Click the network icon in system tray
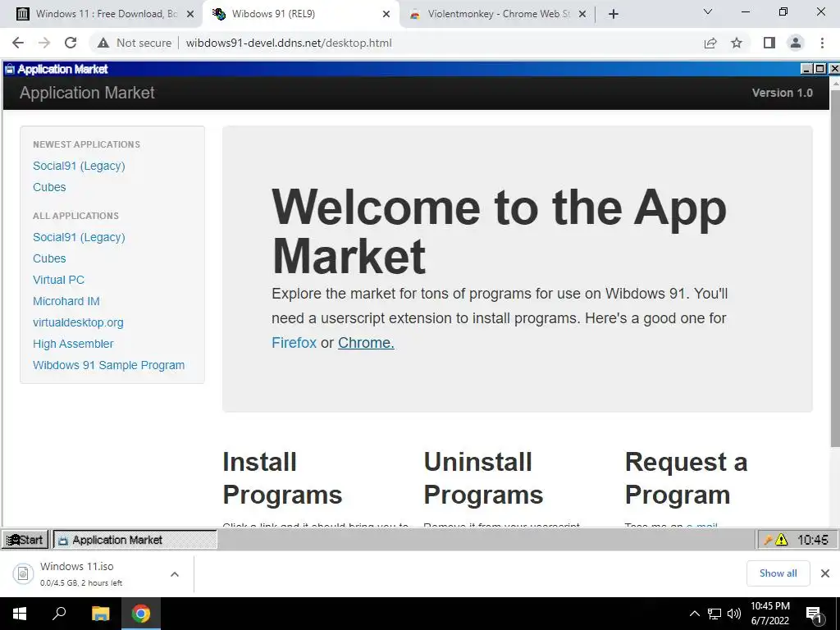This screenshot has height=630, width=840. click(x=714, y=614)
